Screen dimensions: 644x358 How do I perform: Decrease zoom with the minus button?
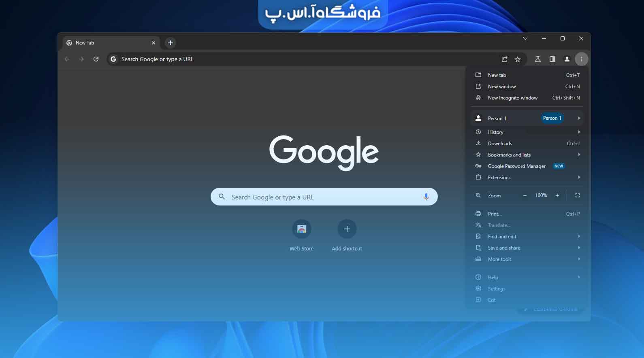click(525, 195)
